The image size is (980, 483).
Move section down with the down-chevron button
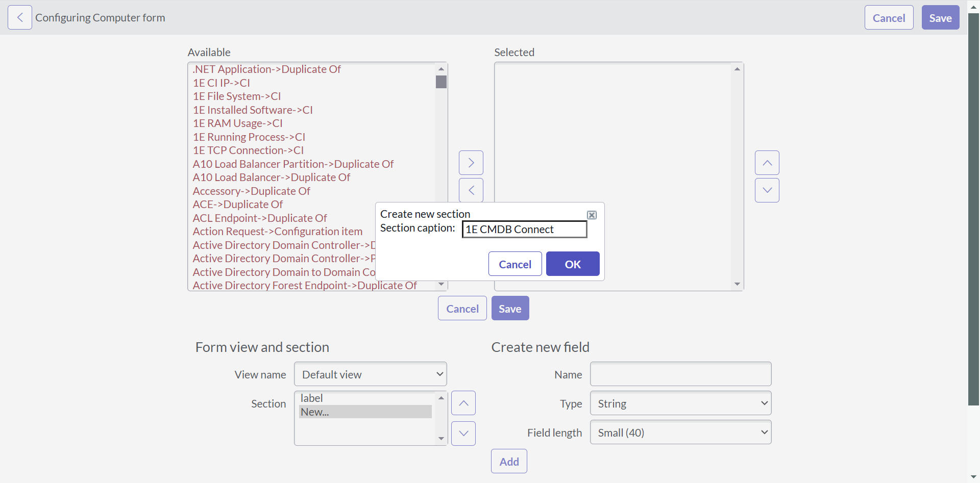coord(463,433)
